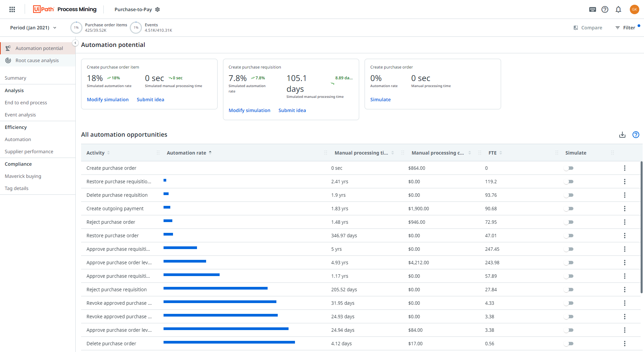The width and height of the screenshot is (644, 352).
Task: Open row menu for Create outgoing payment
Action: pyautogui.click(x=625, y=209)
